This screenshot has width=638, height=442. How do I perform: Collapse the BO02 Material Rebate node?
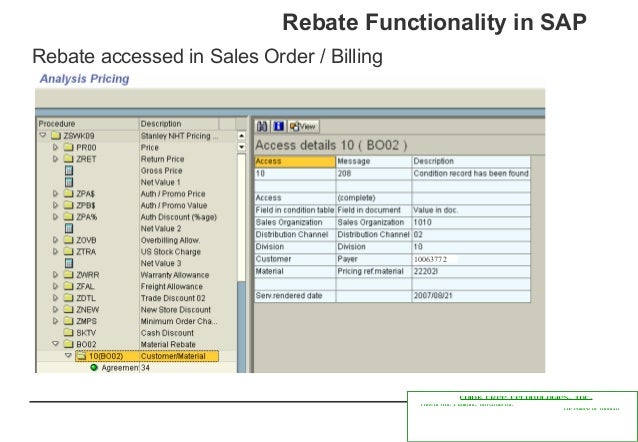click(x=55, y=344)
